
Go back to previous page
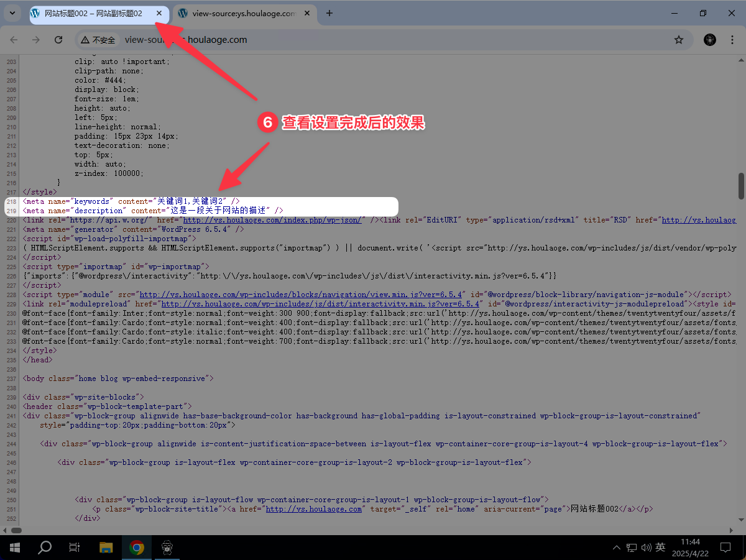pyautogui.click(x=14, y=40)
